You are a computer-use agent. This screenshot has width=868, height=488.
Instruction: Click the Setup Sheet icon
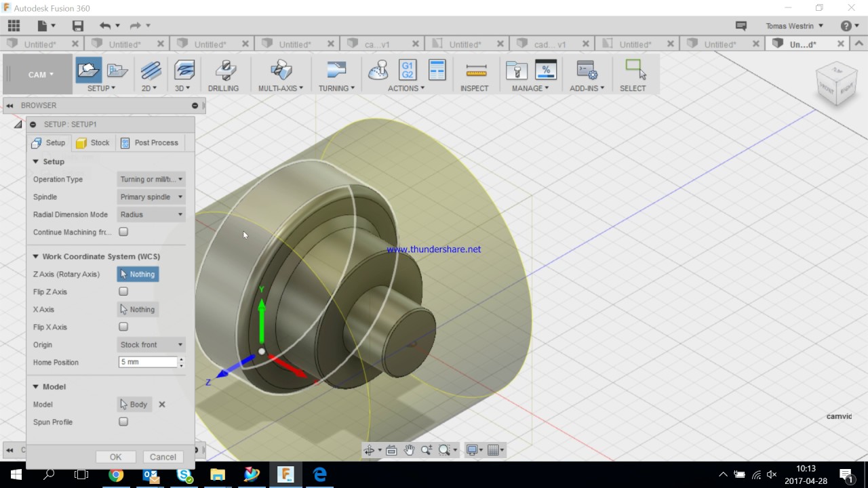coord(437,70)
